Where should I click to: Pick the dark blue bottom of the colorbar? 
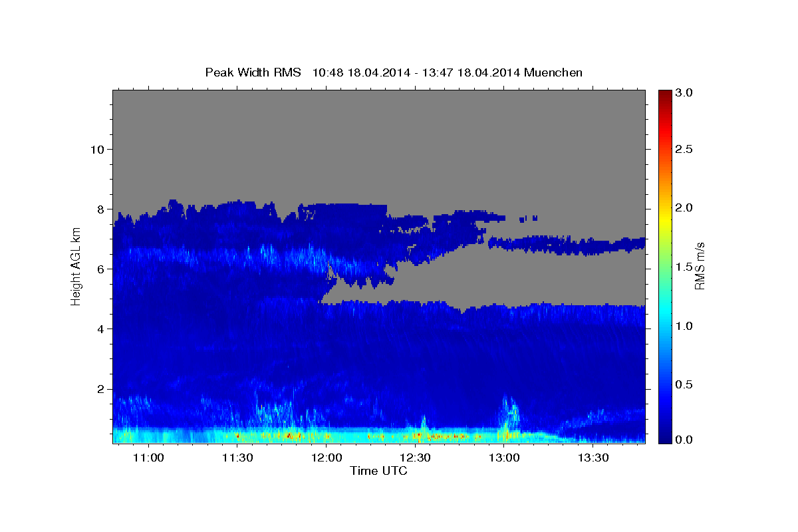click(664, 438)
